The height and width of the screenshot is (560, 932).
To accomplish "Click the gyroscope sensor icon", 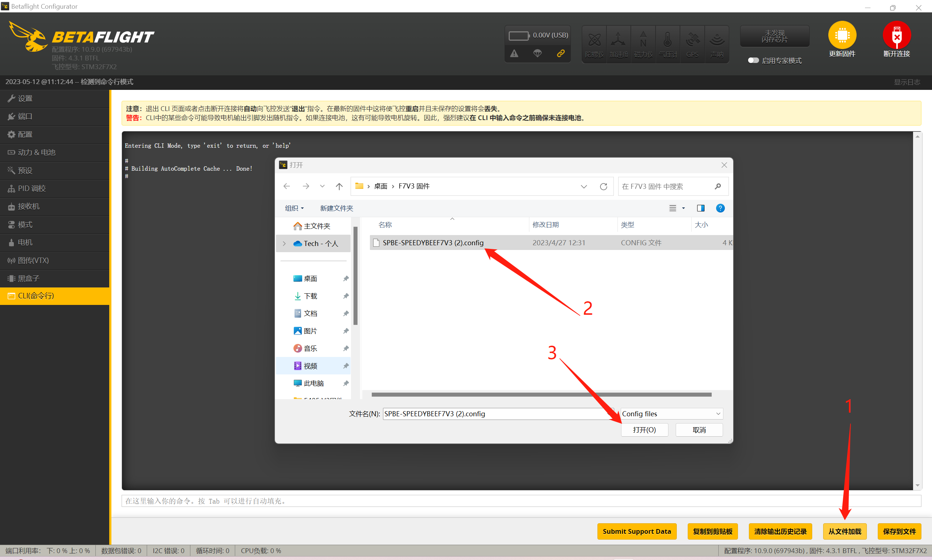I will coord(594,40).
